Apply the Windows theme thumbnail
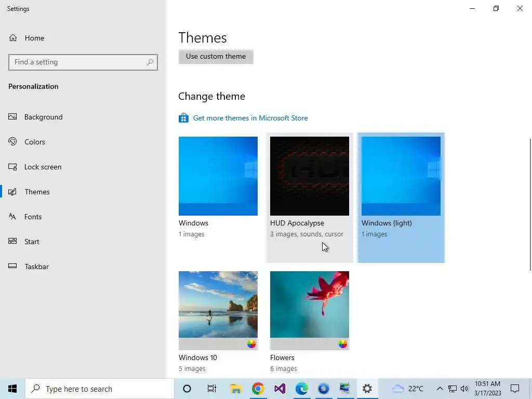532x399 pixels. click(218, 176)
